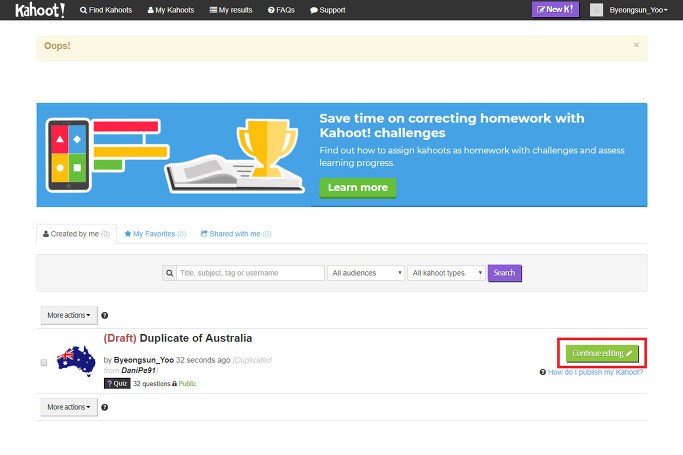Click the purple Search button
The height and width of the screenshot is (455, 683).
pos(504,273)
